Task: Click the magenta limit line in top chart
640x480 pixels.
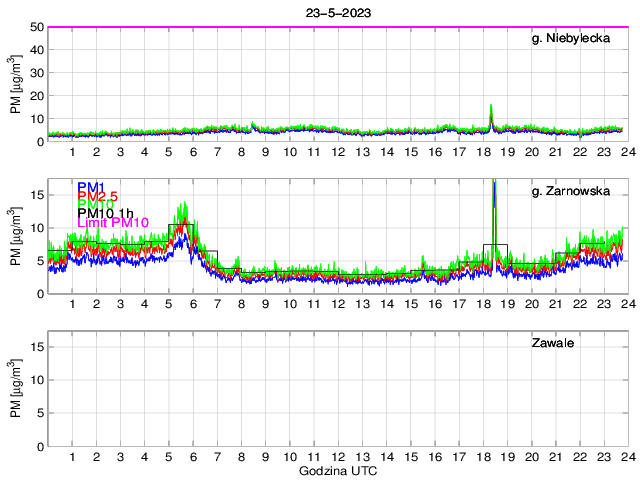Action: [300, 27]
